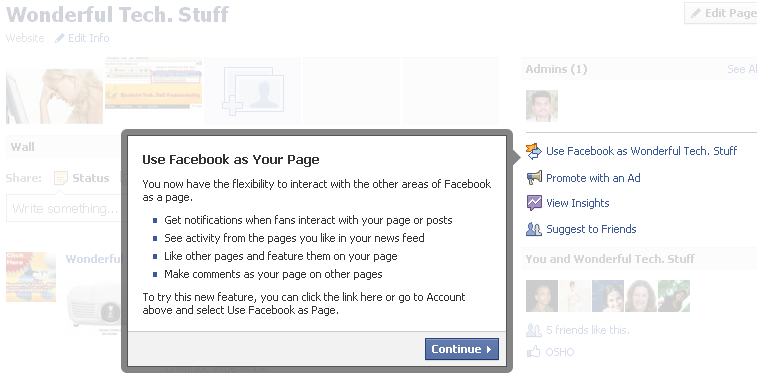Click the Continue button in dialog
This screenshot has width=757, height=373.
(x=462, y=349)
